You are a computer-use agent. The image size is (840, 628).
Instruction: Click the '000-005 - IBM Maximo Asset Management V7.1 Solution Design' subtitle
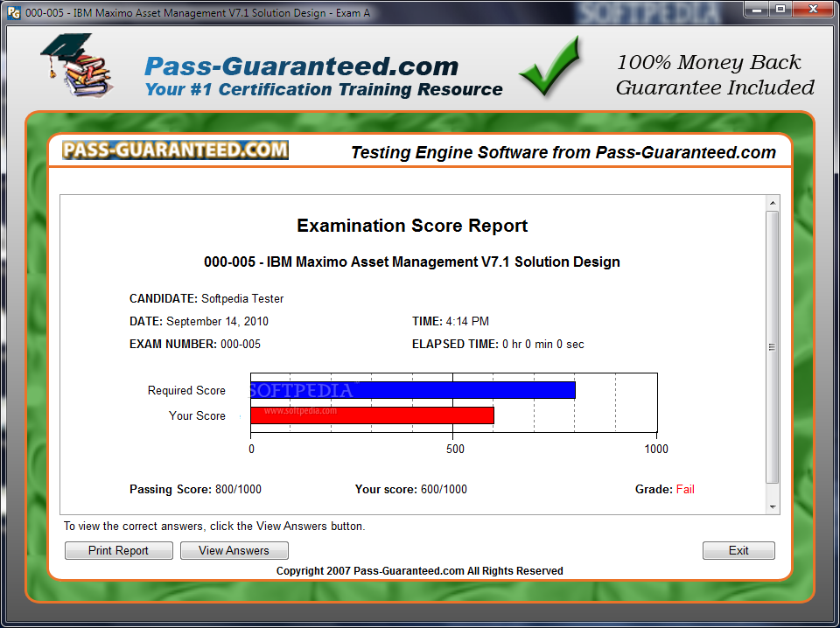tap(412, 262)
